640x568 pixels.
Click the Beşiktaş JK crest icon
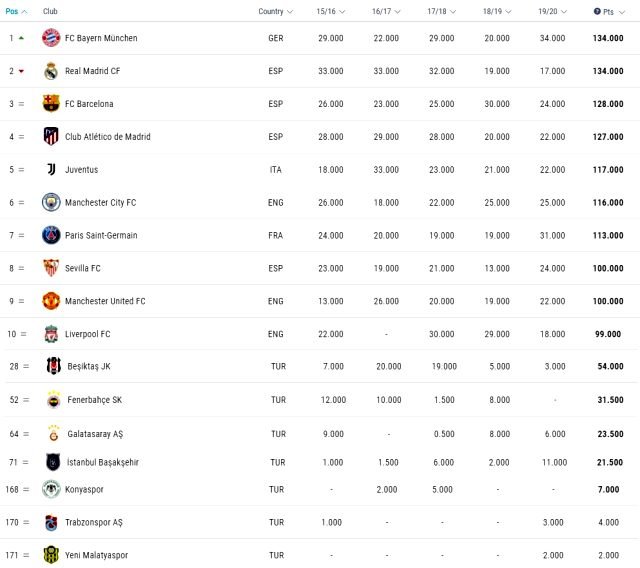click(x=53, y=367)
